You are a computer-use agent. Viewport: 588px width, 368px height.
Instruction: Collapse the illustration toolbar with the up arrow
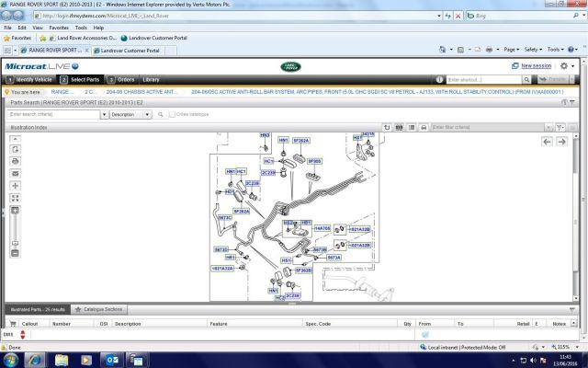click(15, 139)
